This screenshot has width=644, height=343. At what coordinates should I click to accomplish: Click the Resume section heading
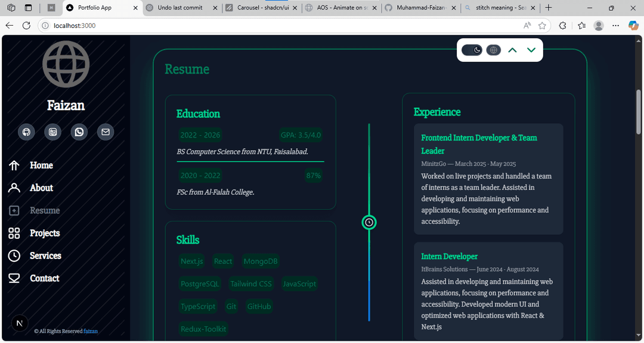point(187,69)
